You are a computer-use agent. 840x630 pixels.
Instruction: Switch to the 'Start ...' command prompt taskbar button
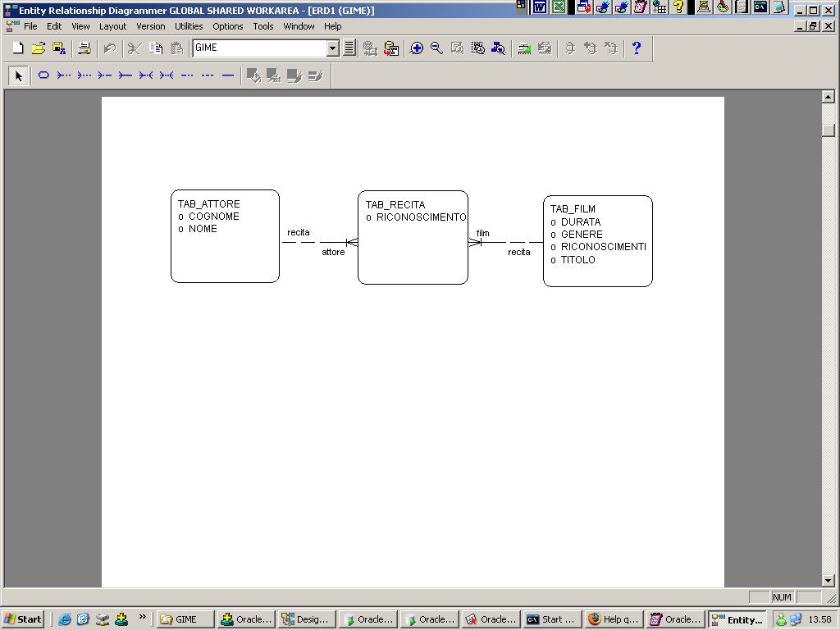coord(552,619)
